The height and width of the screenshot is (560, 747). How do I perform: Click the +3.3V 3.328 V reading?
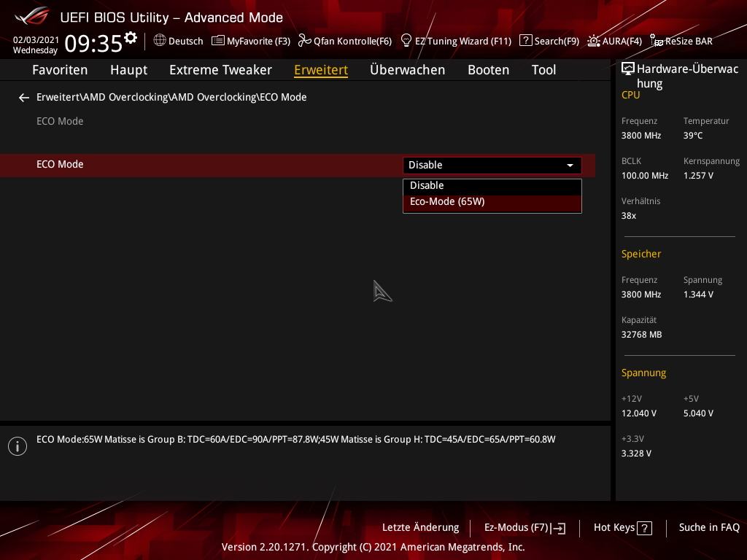[x=636, y=454]
